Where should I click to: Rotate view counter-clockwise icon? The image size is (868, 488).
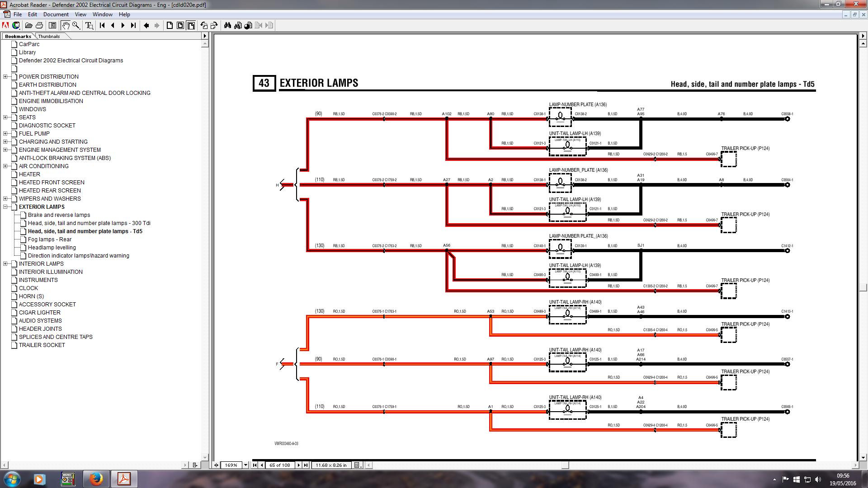pyautogui.click(x=204, y=25)
